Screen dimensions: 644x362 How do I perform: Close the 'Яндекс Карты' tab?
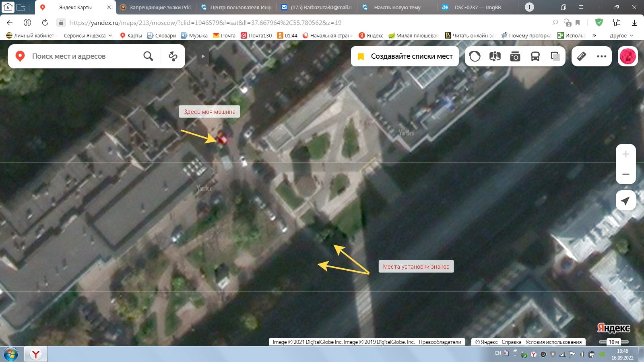[x=109, y=7]
